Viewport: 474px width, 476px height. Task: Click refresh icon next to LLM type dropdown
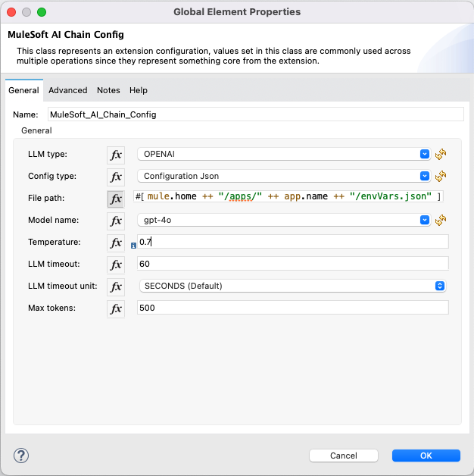click(x=441, y=155)
